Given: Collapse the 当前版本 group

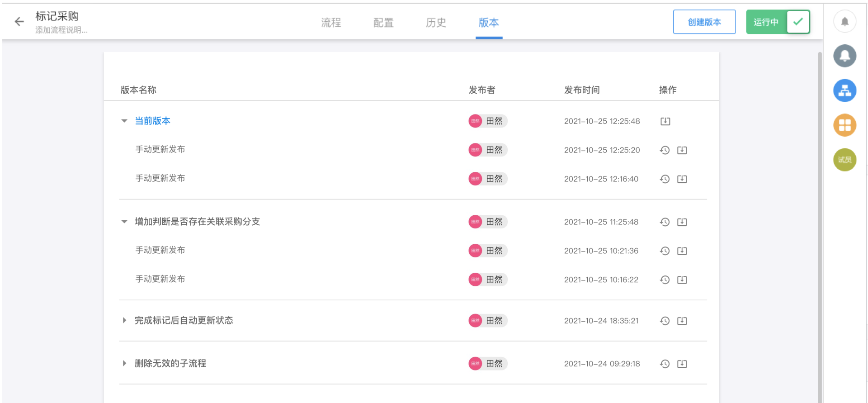Looking at the screenshot, I should tap(124, 121).
